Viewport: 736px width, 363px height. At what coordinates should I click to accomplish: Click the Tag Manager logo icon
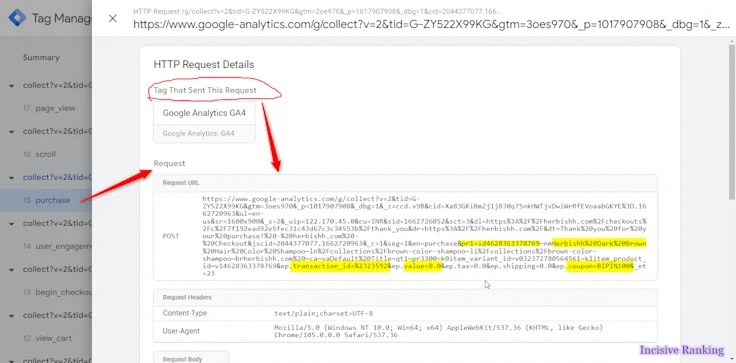(x=17, y=18)
